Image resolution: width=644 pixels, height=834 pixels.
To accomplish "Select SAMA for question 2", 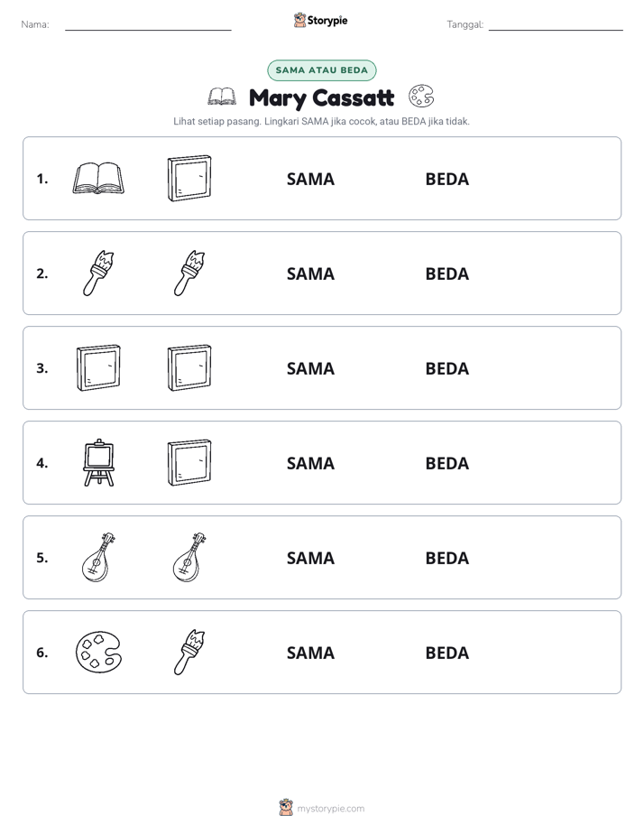I will [x=310, y=273].
